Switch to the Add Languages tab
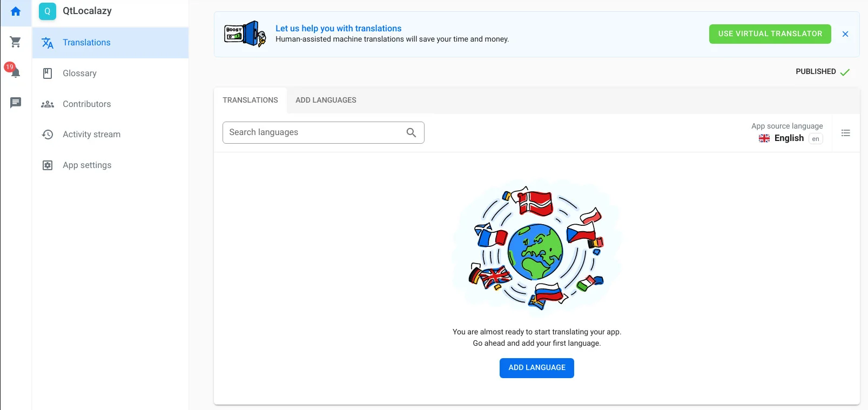 pyautogui.click(x=326, y=100)
